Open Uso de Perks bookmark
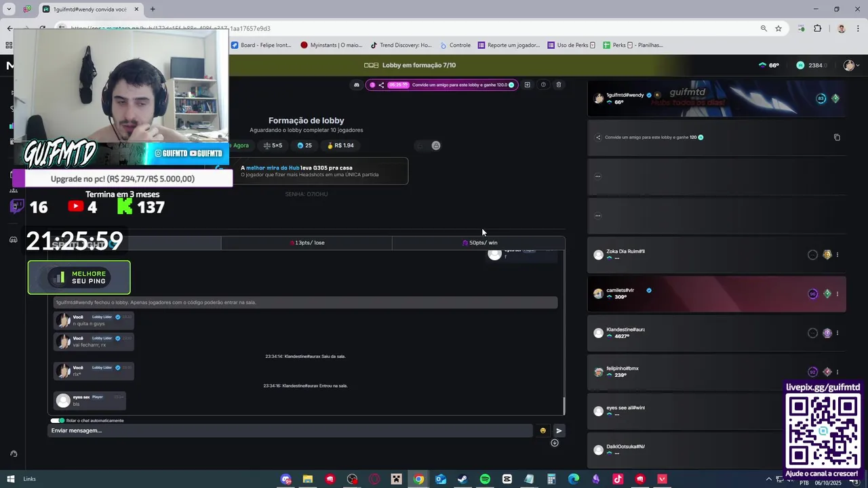 click(x=571, y=45)
